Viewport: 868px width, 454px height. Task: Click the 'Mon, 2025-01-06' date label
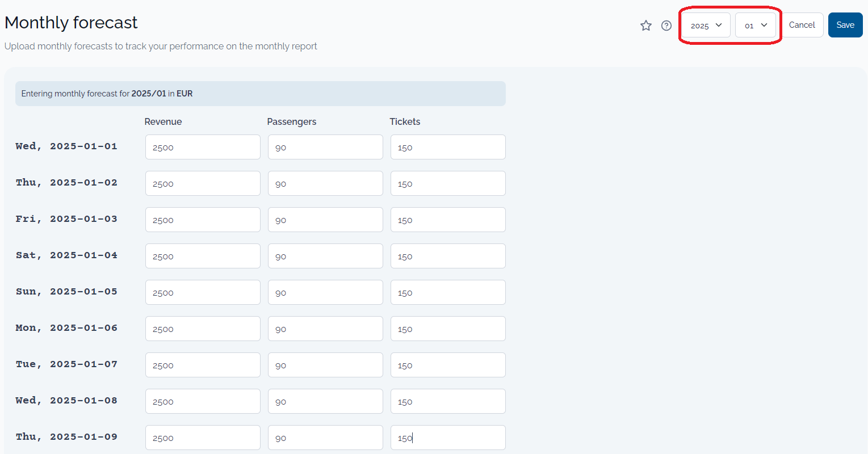66,328
